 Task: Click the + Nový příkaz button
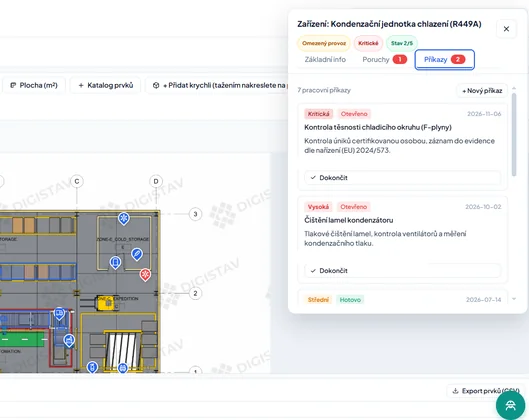tap(482, 91)
